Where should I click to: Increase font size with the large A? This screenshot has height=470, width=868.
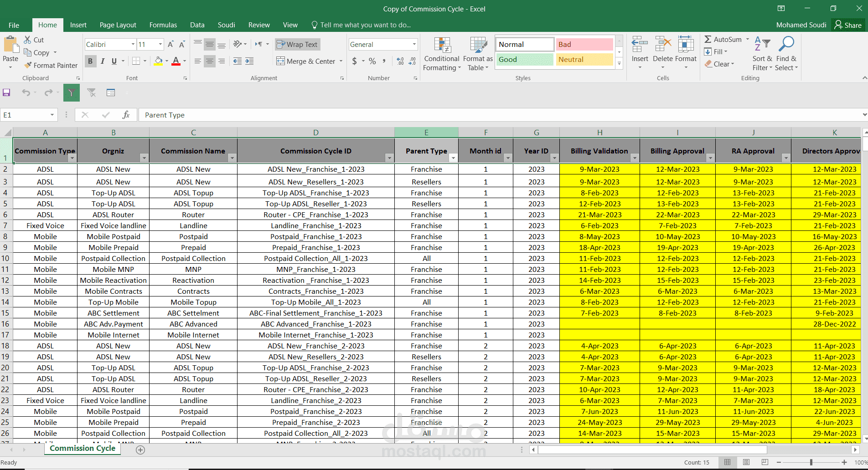(x=170, y=44)
